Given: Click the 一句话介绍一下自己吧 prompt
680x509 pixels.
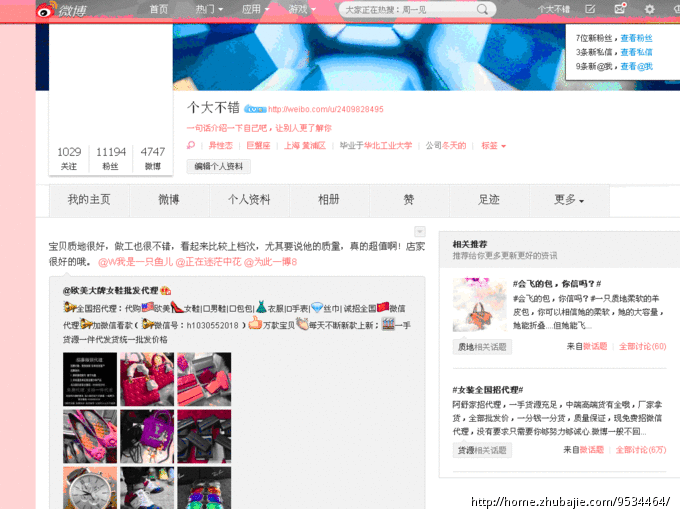Looking at the screenshot, I should (259, 128).
